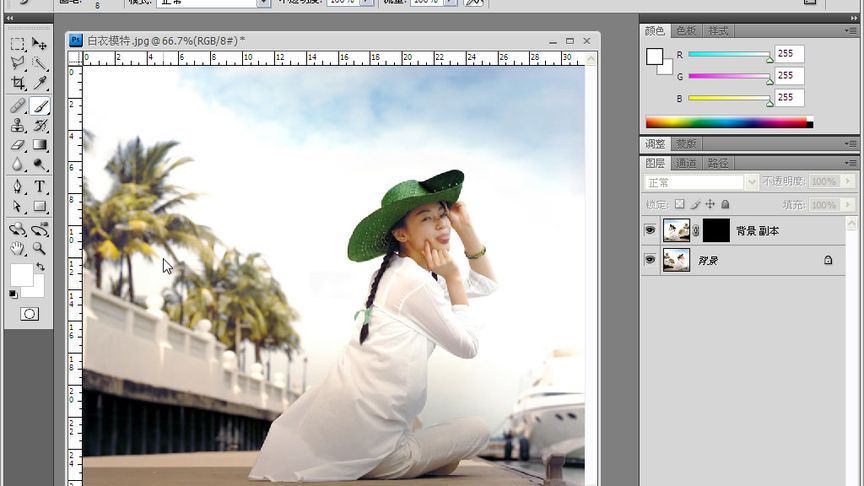Screen dimensions: 864x486
Task: Select the Horizontal Type tool
Action: tap(40, 187)
